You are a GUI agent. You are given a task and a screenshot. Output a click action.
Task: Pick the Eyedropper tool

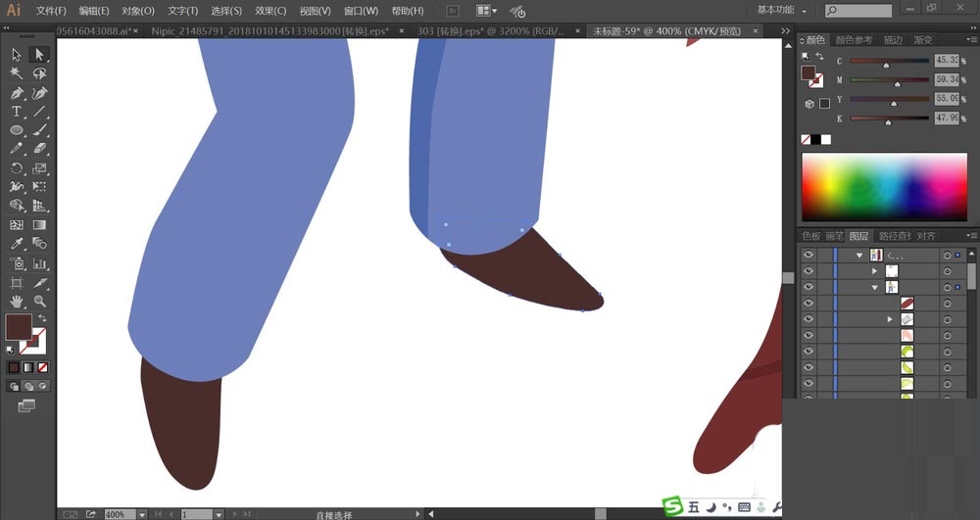[17, 244]
